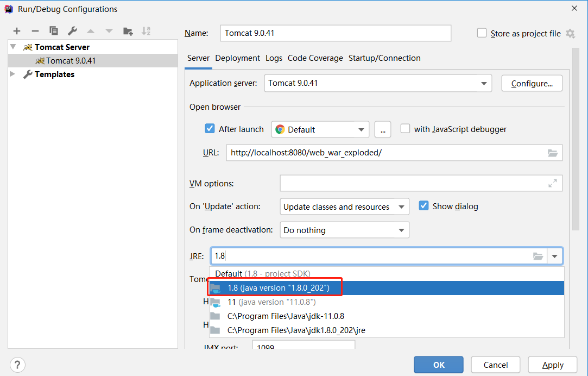Open the help question mark button

click(17, 365)
